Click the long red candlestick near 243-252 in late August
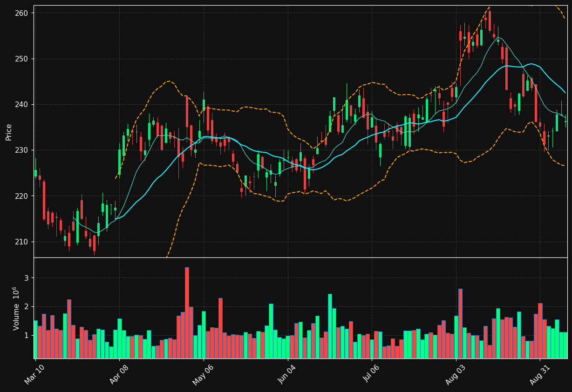 (506, 68)
